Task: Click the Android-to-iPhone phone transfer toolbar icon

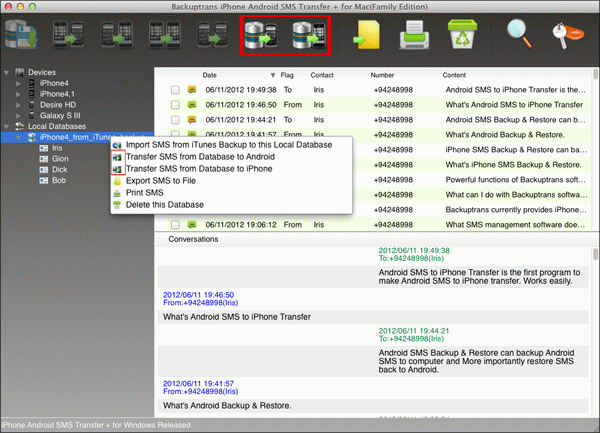Action: tap(117, 35)
